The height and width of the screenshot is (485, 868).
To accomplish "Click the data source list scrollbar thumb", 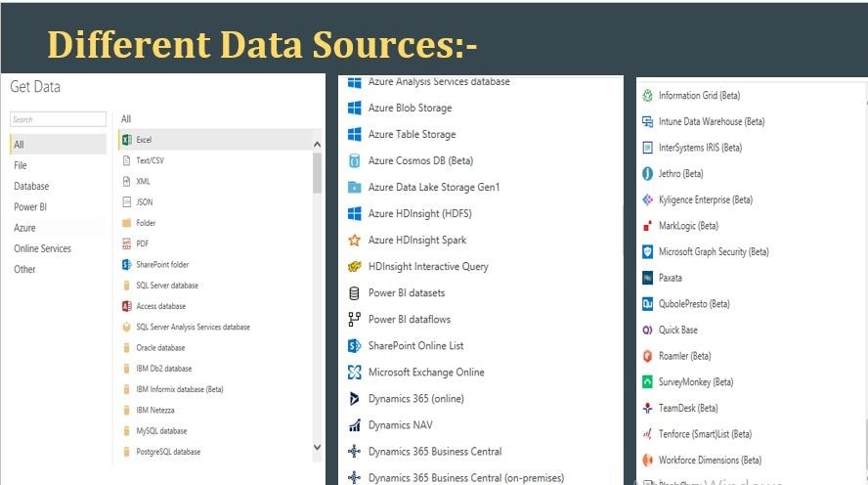I will [x=318, y=173].
